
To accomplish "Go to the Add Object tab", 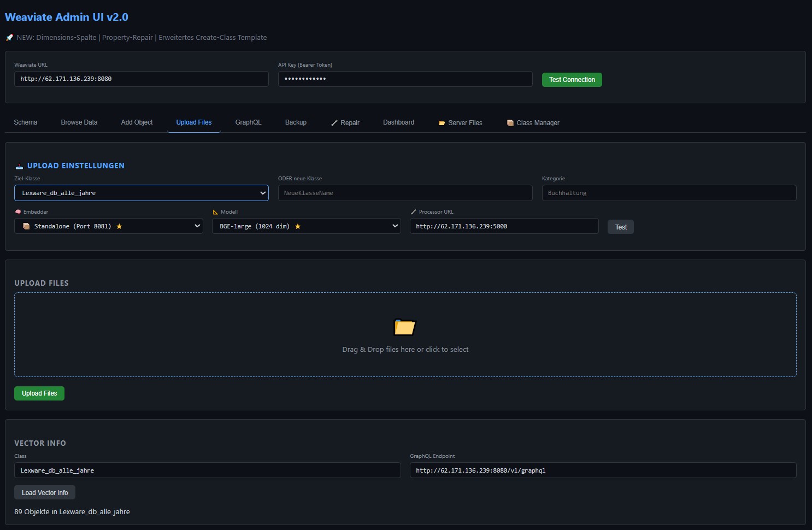I will 137,122.
